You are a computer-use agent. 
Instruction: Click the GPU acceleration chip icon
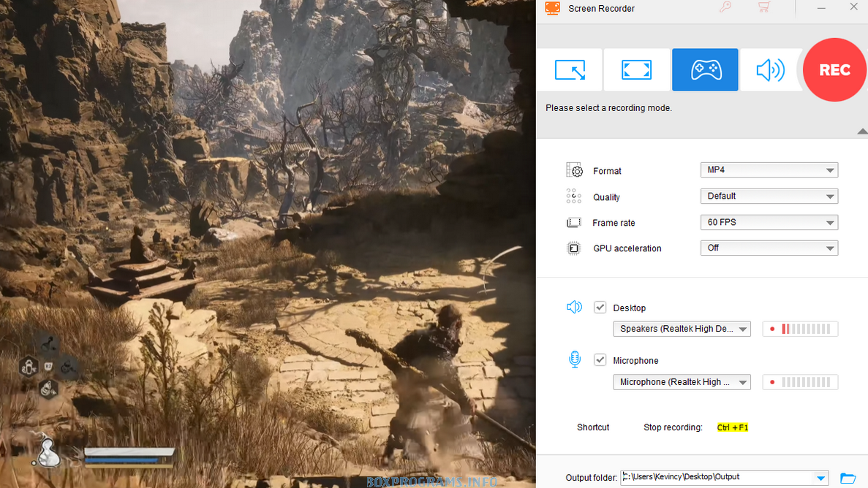point(574,248)
